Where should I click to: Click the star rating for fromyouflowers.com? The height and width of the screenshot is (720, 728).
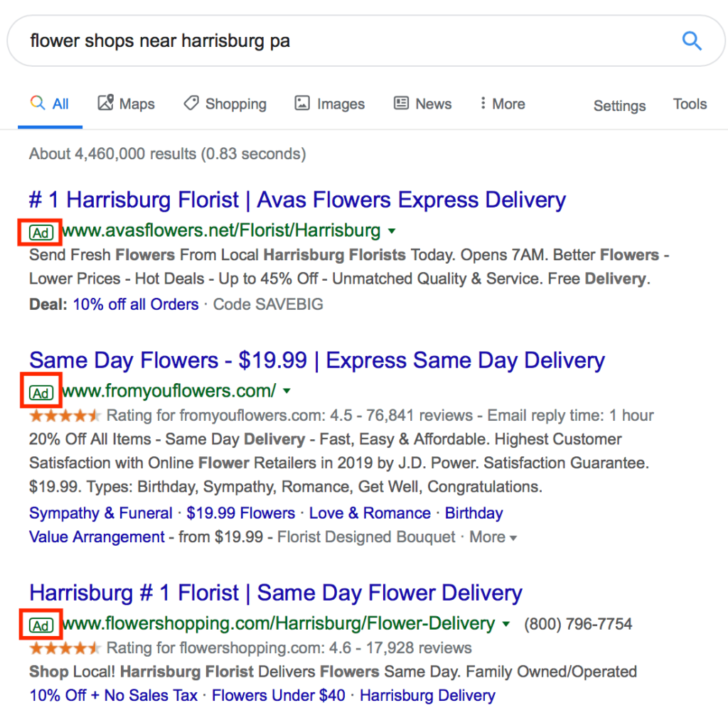point(65,415)
